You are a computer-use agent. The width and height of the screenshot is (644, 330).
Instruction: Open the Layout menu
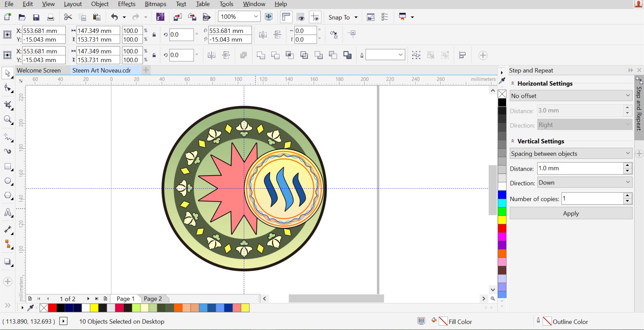(73, 4)
